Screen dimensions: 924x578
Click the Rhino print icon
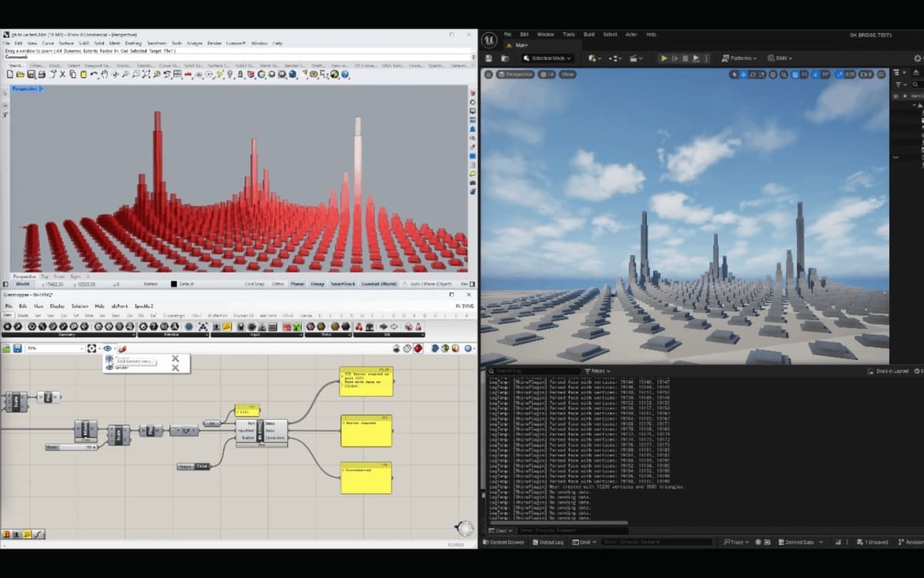[x=41, y=75]
